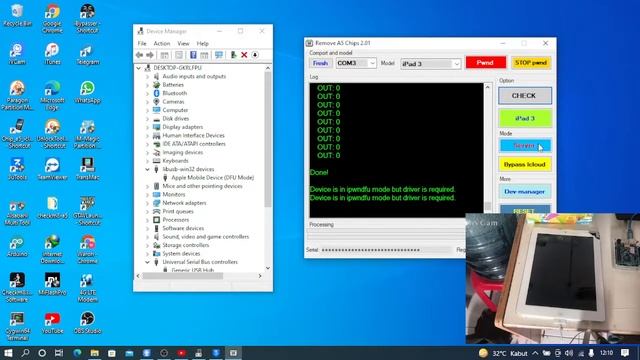The height and width of the screenshot is (360, 640).
Task: Click the red Pwnd button
Action: tap(485, 62)
